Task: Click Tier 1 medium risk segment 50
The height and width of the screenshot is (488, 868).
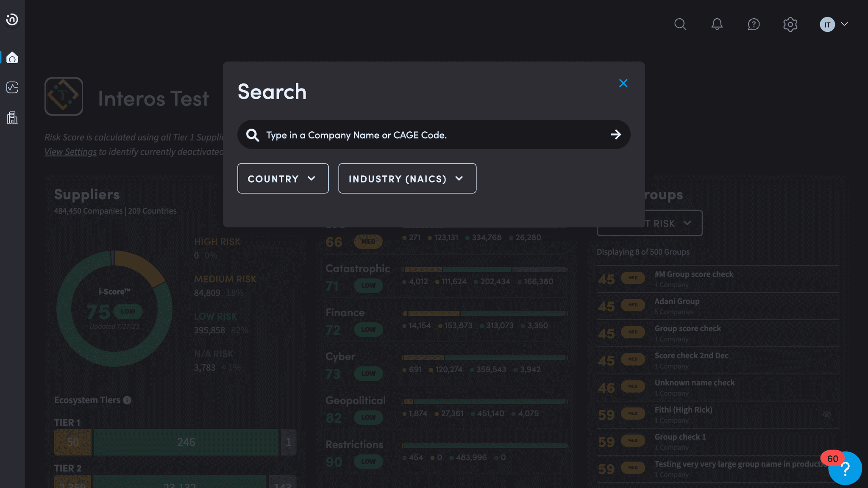Action: pos(72,442)
